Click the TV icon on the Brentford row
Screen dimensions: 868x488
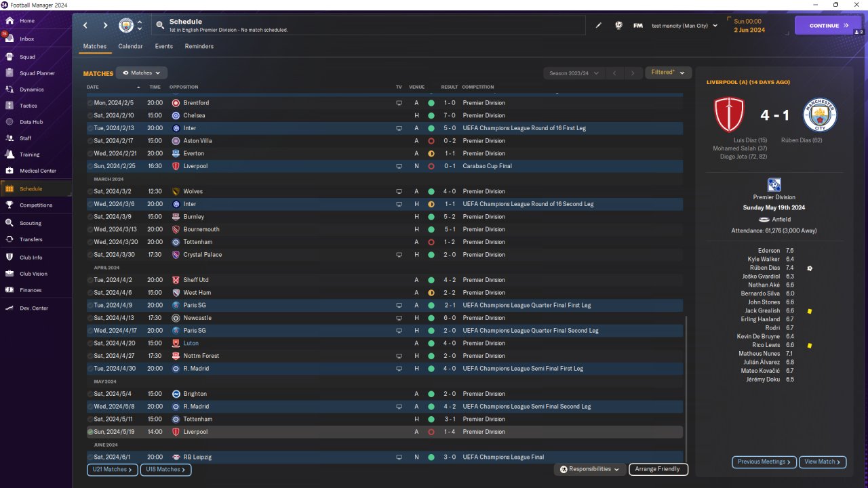399,103
